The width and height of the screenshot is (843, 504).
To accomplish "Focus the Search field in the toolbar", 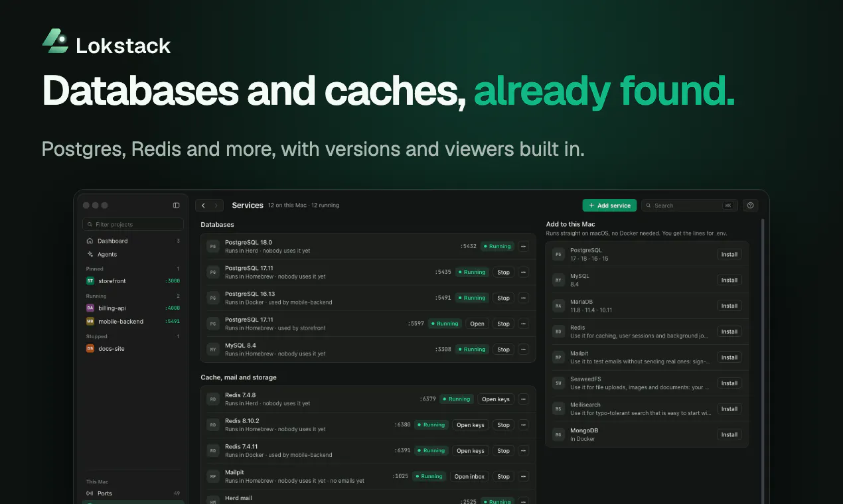I will point(690,206).
